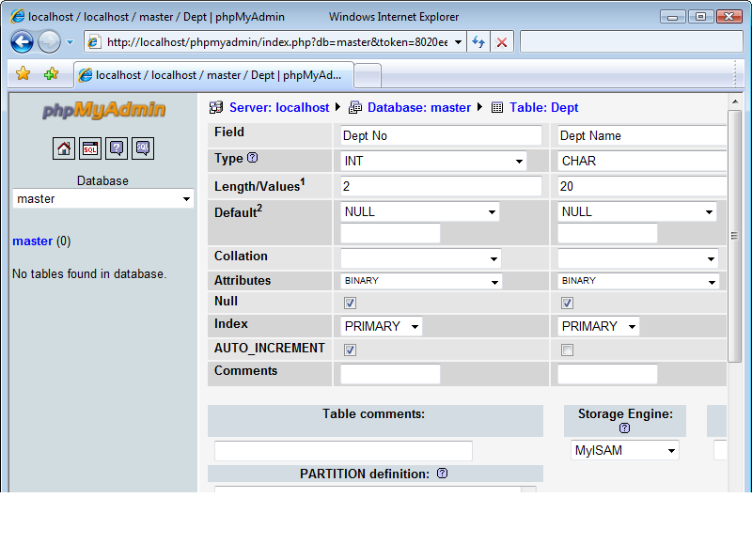Click the phpMyAdmin Home icon
Viewport: 752px width, 560px height.
coord(64,148)
